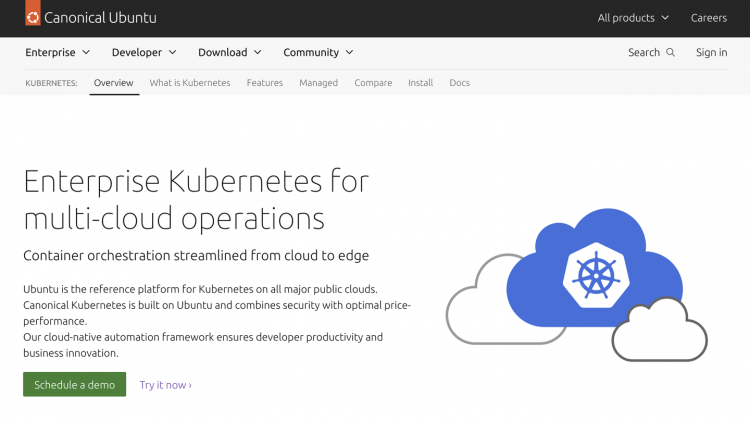Select the Overview tab
This screenshot has height=421, width=750.
[113, 83]
